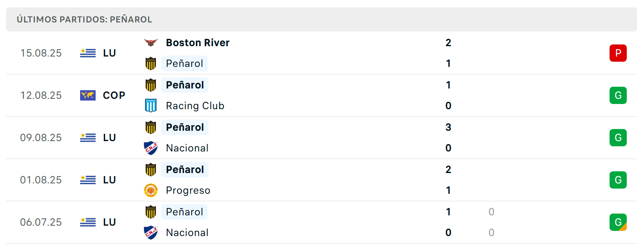Open the Racing Club team link
Screen dimensions: 644x252
pyautogui.click(x=195, y=106)
